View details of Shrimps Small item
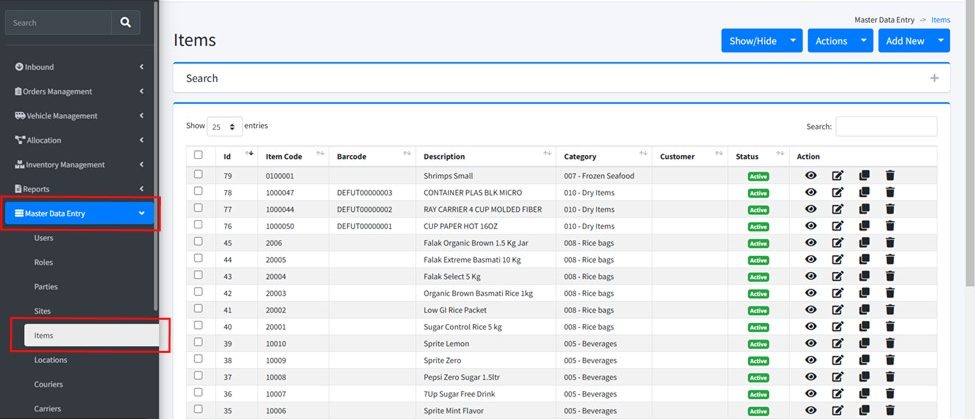 pyautogui.click(x=810, y=175)
